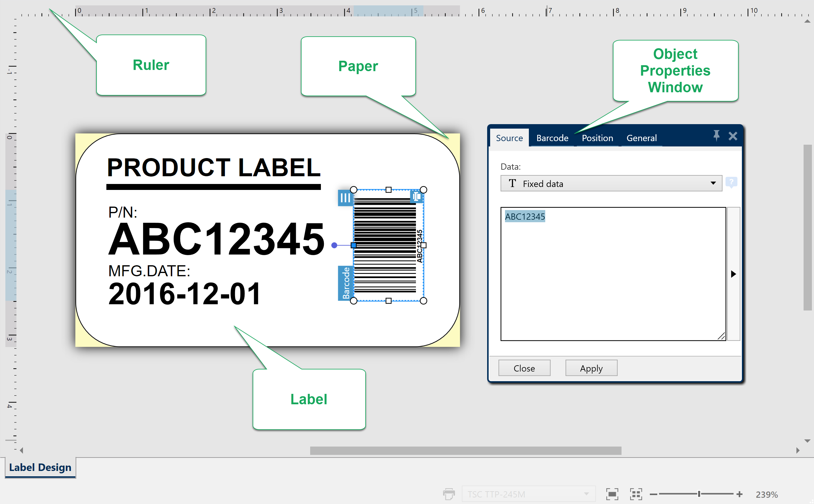The height and width of the screenshot is (504, 814).
Task: Open the Fixed data source dropdown
Action: pyautogui.click(x=611, y=184)
